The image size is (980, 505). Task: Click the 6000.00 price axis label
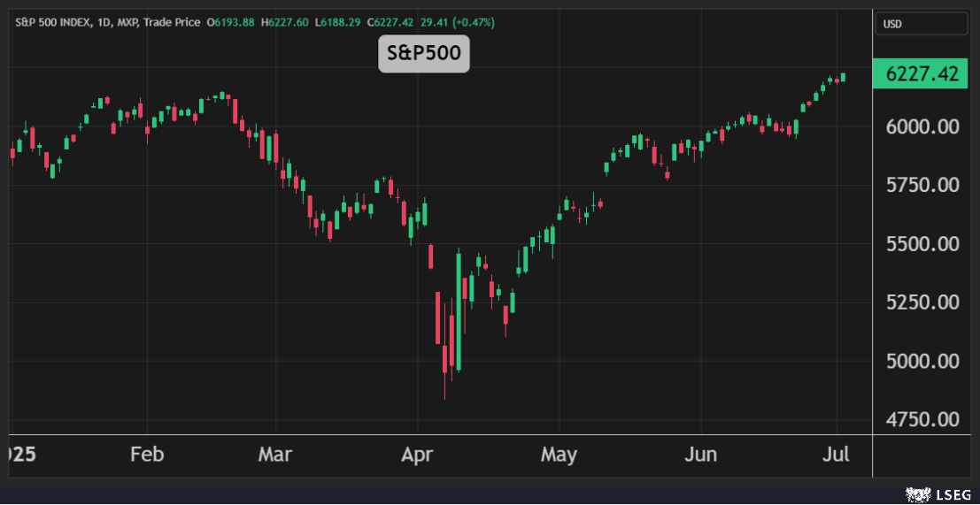(923, 126)
